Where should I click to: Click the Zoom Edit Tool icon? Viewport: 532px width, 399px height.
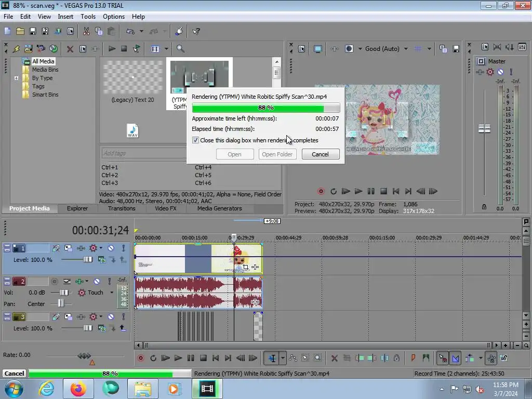click(x=317, y=358)
